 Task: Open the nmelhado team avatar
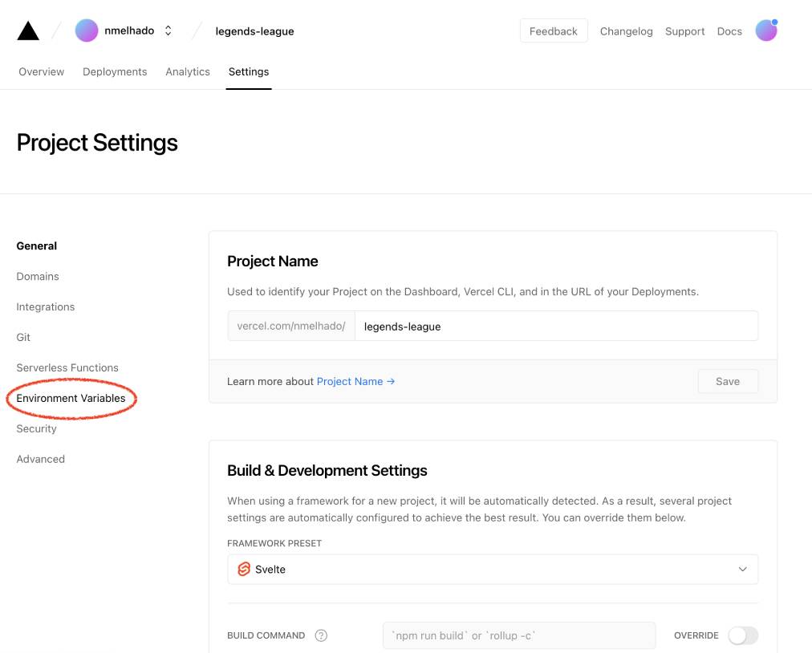pyautogui.click(x=87, y=30)
